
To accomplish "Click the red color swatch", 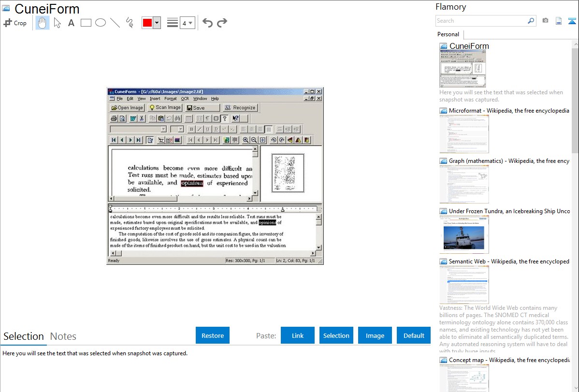I will click(x=147, y=23).
